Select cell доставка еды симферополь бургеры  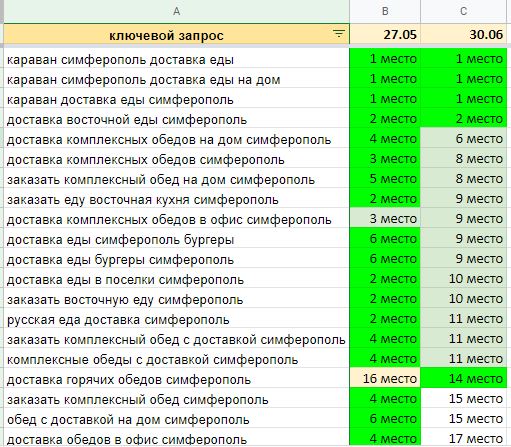click(x=176, y=239)
